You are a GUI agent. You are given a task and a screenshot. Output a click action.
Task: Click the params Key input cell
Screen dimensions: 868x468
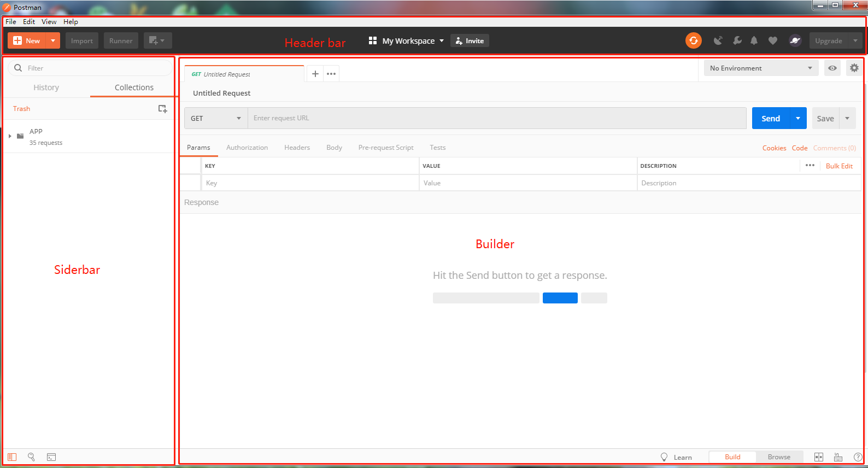tap(310, 183)
